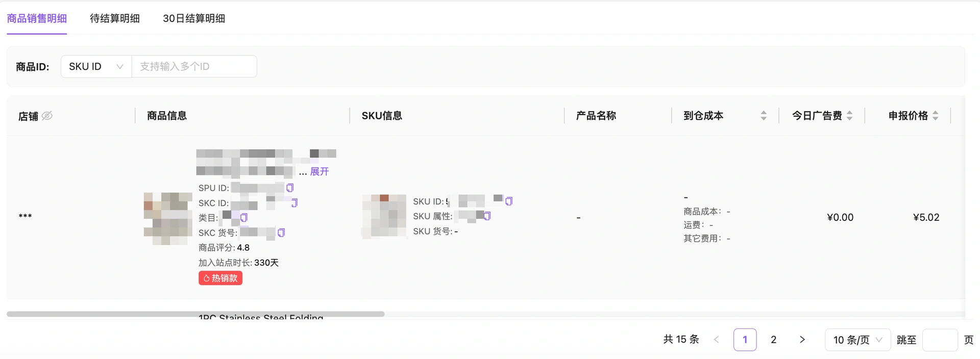Image resolution: width=980 pixels, height=359 pixels.
Task: Focus the 支持输入多个ID input field
Action: [x=194, y=66]
